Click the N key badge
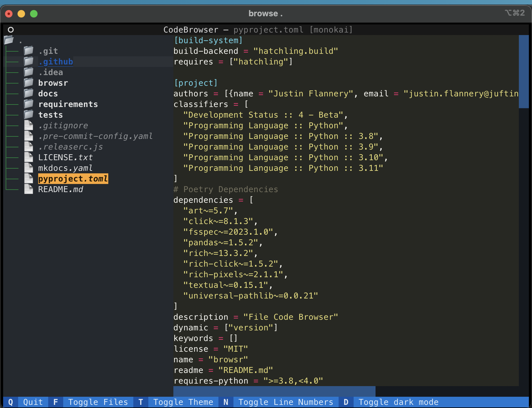 226,402
